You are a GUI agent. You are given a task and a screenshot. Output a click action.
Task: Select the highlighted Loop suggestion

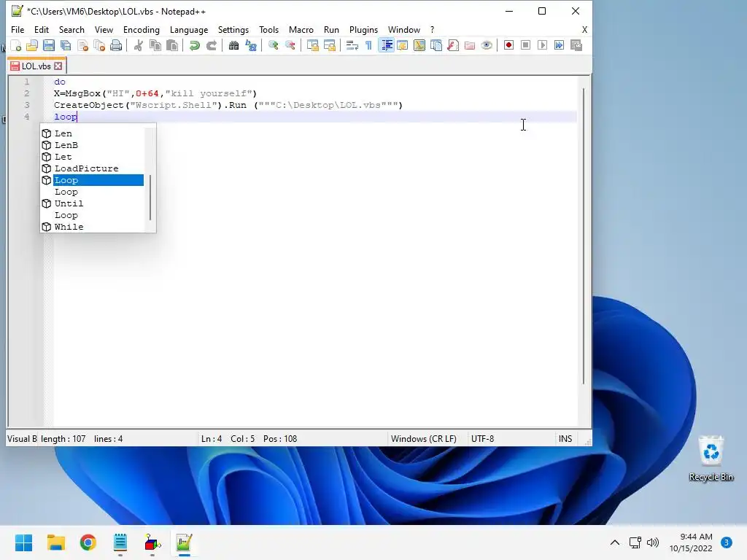(98, 180)
